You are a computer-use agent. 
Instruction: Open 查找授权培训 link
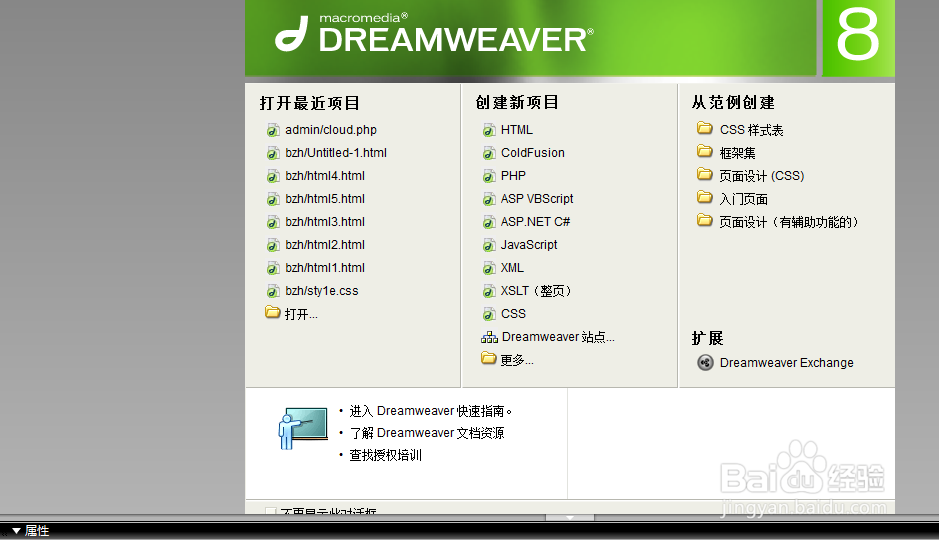(386, 455)
